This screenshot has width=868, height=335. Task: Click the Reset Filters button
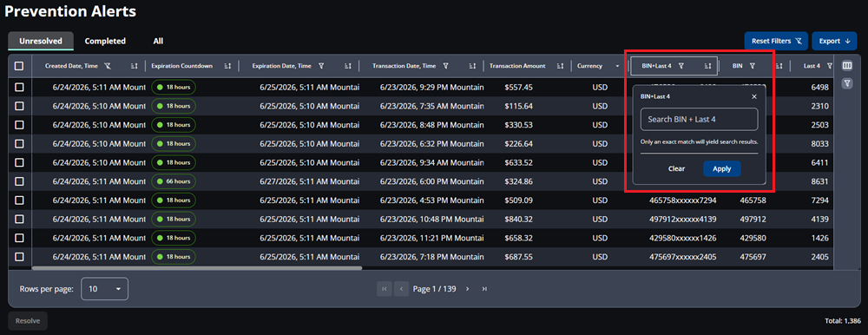point(777,41)
